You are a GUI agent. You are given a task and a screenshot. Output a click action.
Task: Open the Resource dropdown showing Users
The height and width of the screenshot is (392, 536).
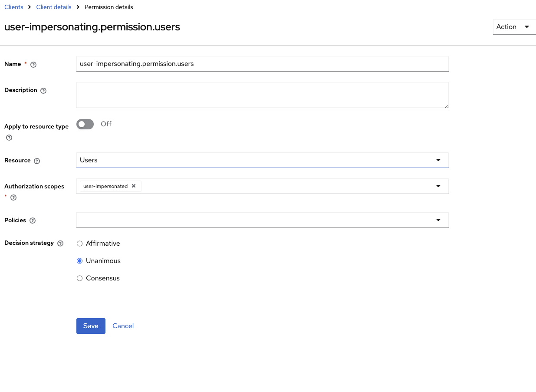(438, 160)
